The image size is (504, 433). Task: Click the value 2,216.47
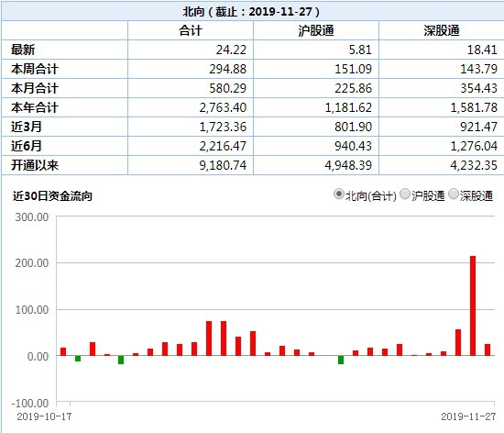(223, 146)
